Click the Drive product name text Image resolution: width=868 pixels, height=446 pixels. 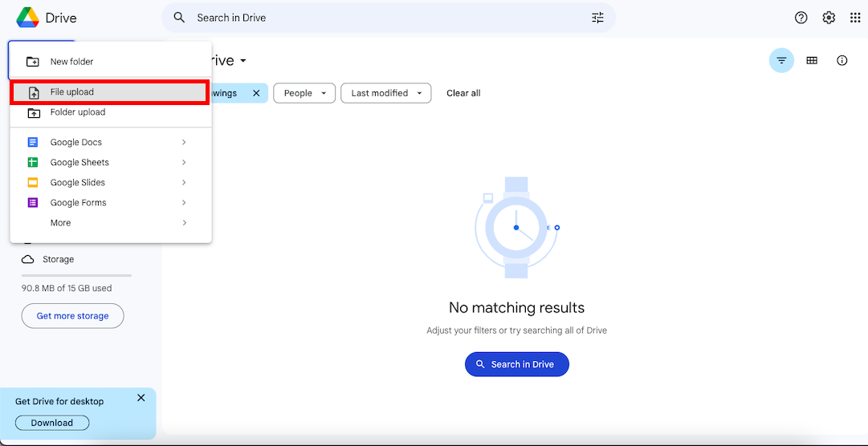61,18
